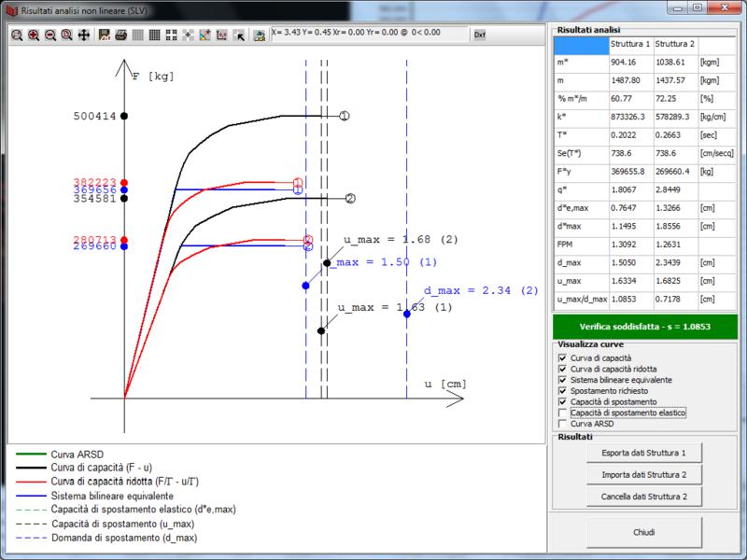Click the d_max = 2.34 (2) annotation
Image resolution: width=747 pixels, height=560 pixels.
click(481, 290)
